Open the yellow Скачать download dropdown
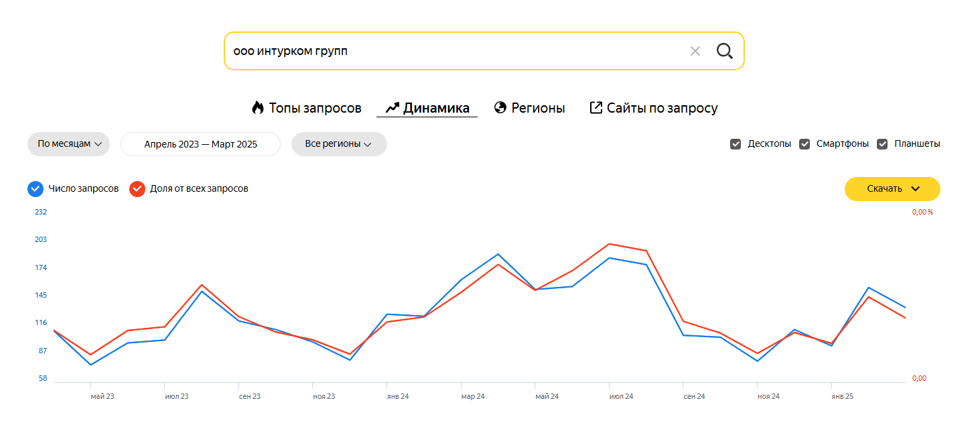This screenshot has width=980, height=421. [892, 189]
